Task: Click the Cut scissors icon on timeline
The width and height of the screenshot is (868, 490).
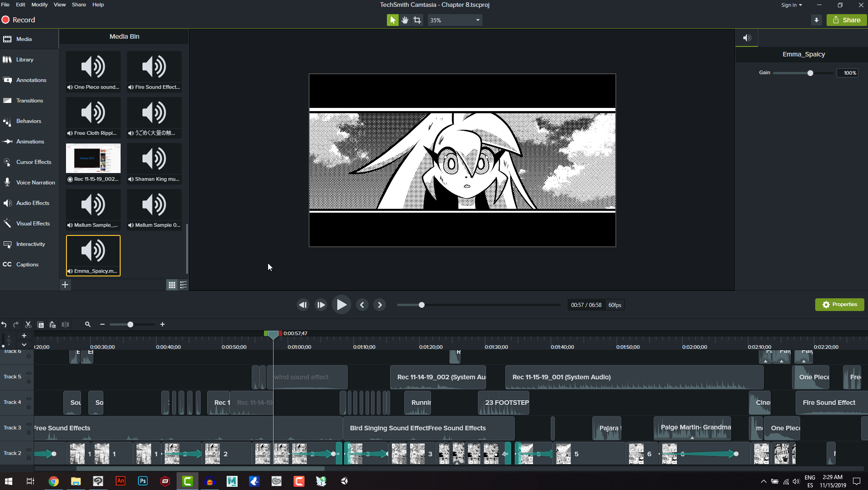Action: (x=28, y=325)
